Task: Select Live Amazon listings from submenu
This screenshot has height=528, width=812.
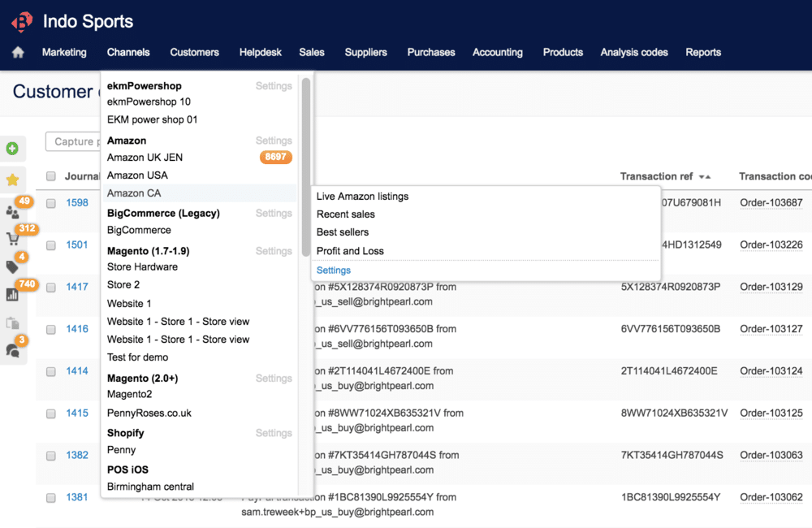Action: pyautogui.click(x=362, y=197)
